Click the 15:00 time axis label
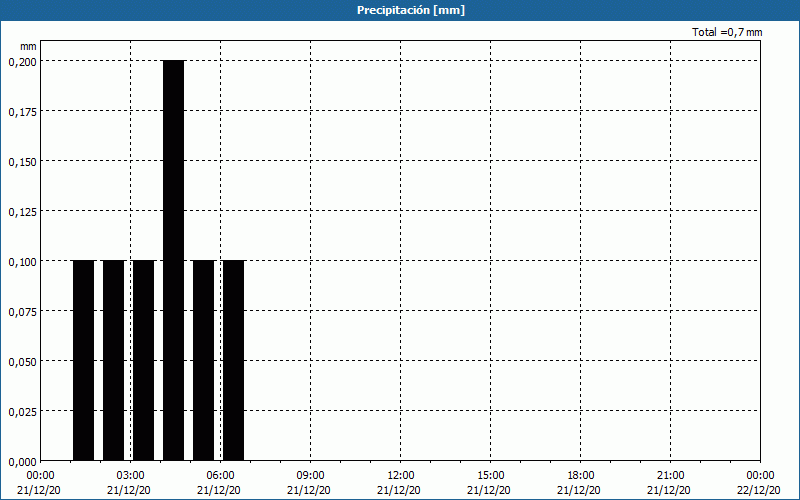This screenshot has height=500, width=800. (x=490, y=476)
